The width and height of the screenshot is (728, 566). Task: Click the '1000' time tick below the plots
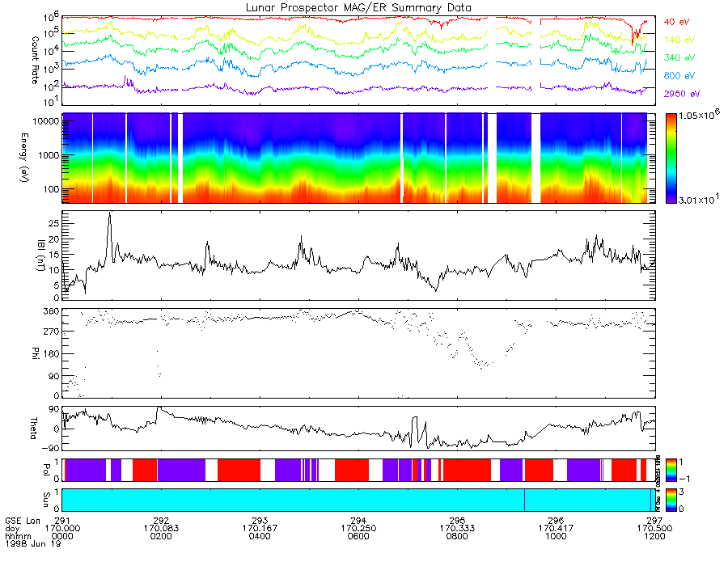point(557,536)
